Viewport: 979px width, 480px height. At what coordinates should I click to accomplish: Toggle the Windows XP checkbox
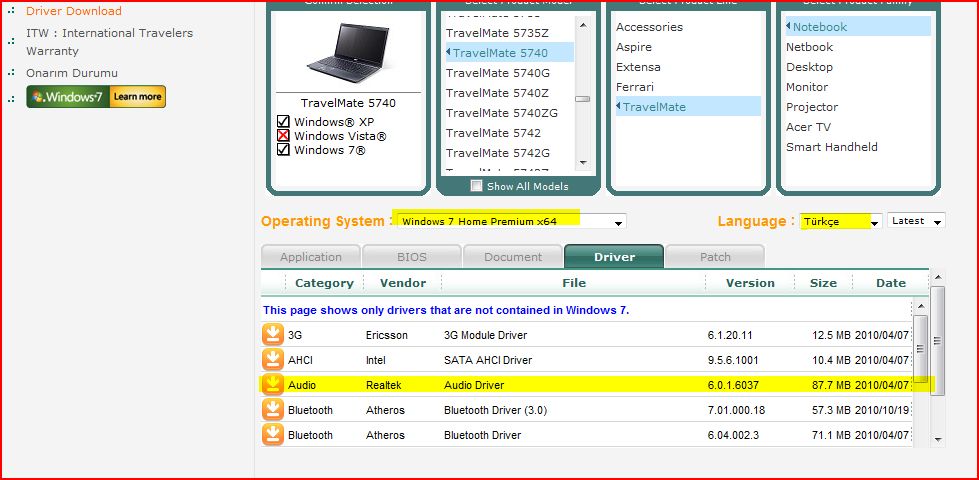click(283, 122)
